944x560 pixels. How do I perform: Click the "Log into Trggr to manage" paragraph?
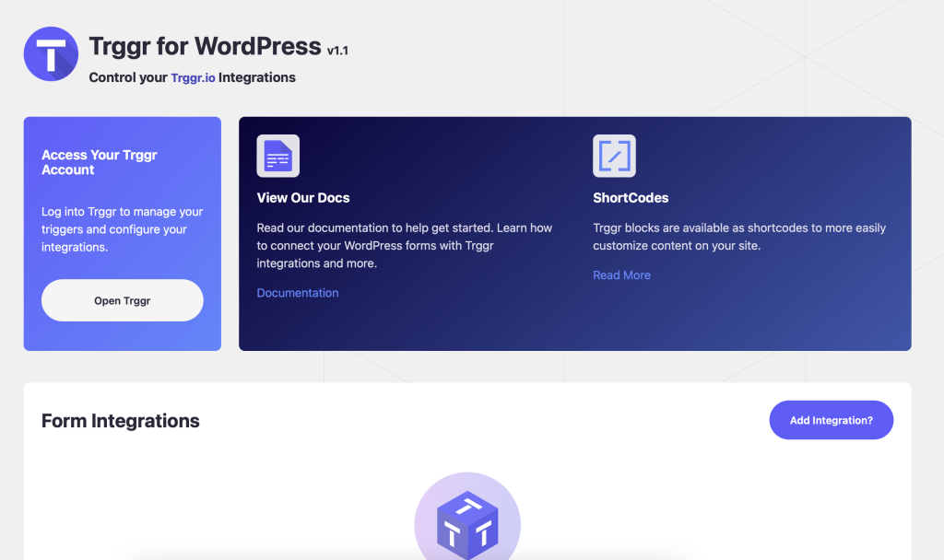coord(123,229)
